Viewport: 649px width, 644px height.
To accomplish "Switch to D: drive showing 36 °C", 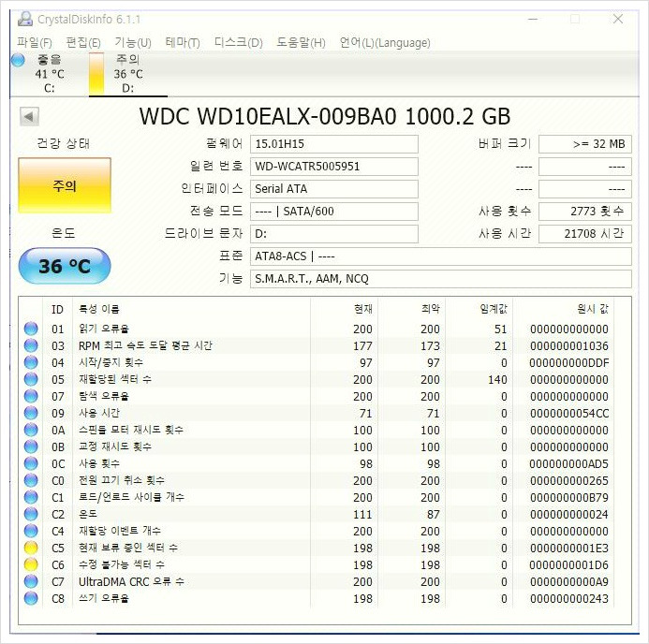I will click(128, 74).
